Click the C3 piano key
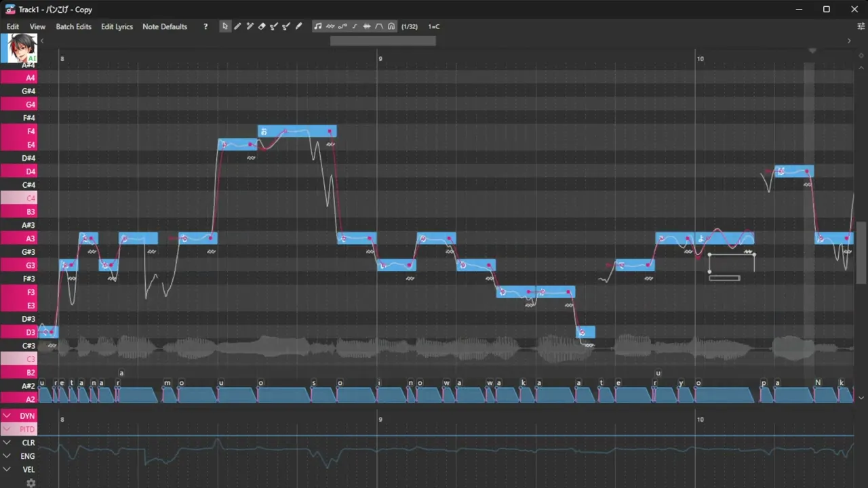The image size is (868, 488). (19, 359)
